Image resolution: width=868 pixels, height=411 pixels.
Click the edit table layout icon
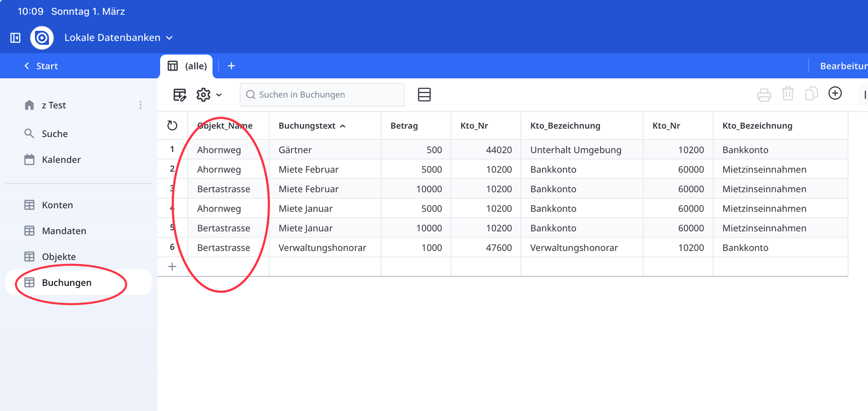pos(180,95)
